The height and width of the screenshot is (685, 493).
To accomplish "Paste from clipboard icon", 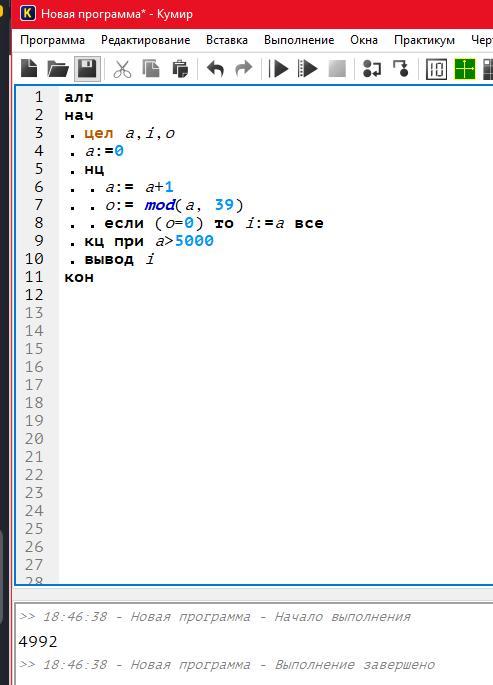I will point(180,69).
